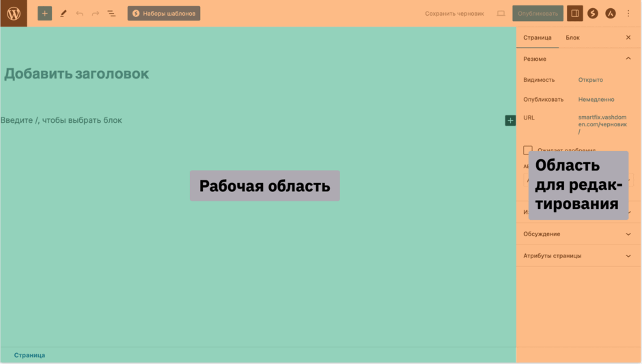The height and width of the screenshot is (364, 642).
Task: Collapse the Резюме section
Action: (x=578, y=59)
